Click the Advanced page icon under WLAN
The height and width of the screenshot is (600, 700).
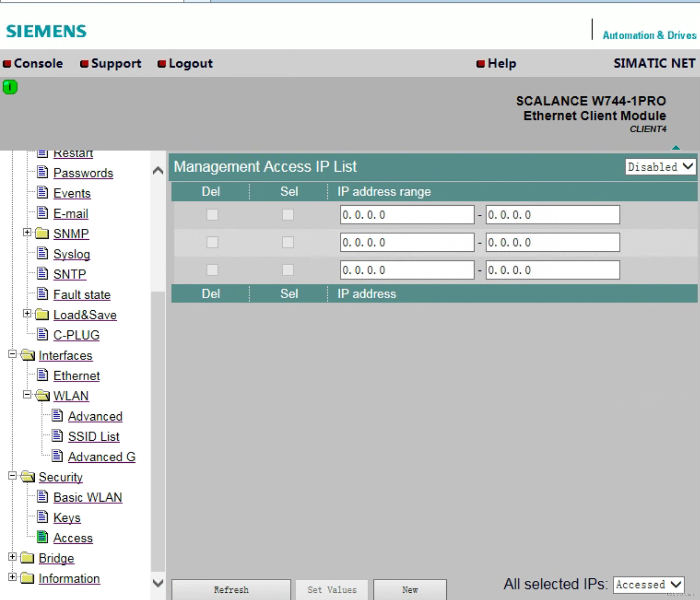[x=57, y=416]
